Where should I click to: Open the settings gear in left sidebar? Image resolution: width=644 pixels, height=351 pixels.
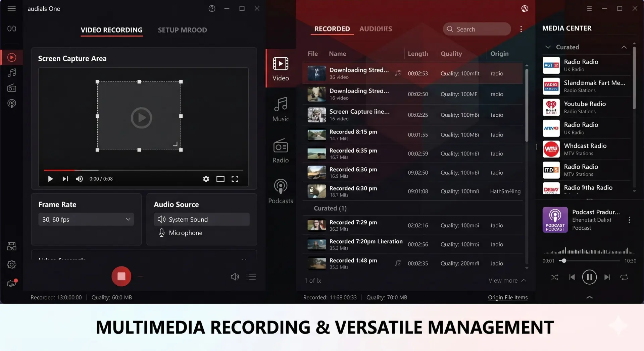(12, 265)
